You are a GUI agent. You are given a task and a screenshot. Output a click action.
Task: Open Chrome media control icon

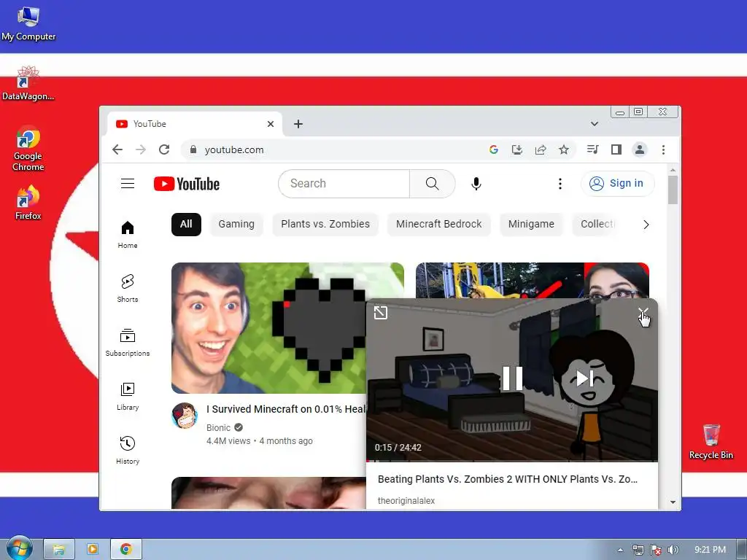coord(592,150)
